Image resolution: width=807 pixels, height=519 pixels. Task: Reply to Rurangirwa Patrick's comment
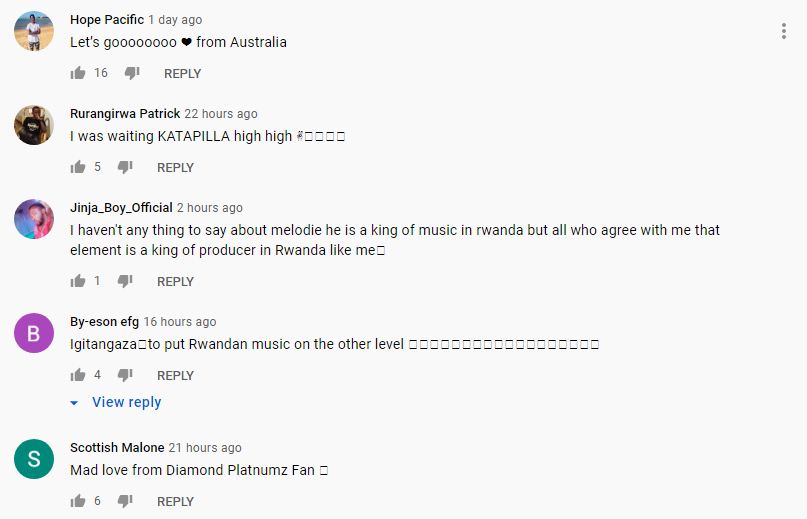(x=176, y=167)
